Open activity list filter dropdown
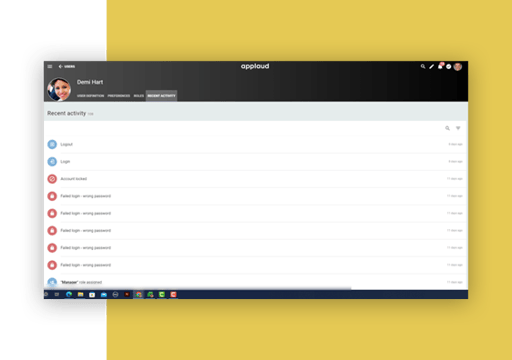The height and width of the screenshot is (360, 512). click(x=458, y=128)
